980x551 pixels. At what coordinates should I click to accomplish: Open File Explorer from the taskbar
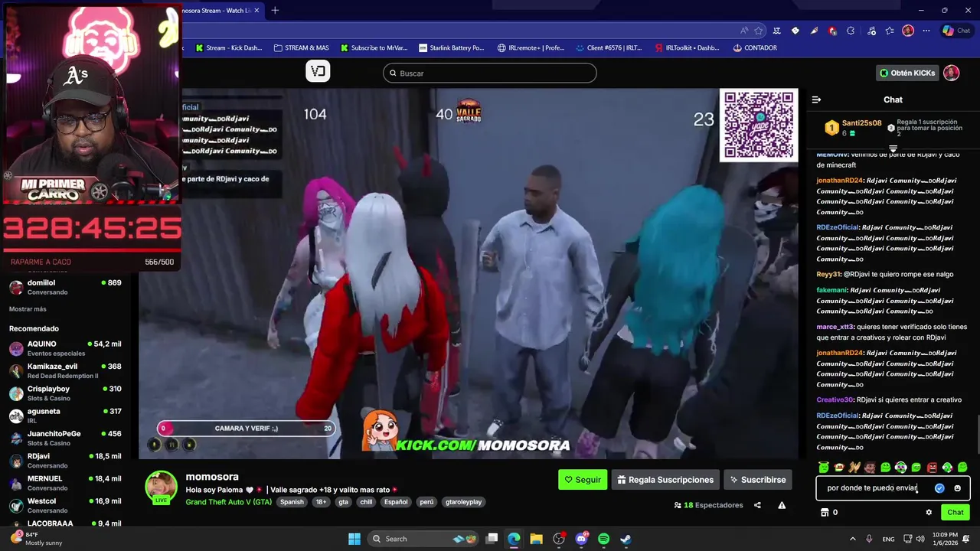click(537, 539)
